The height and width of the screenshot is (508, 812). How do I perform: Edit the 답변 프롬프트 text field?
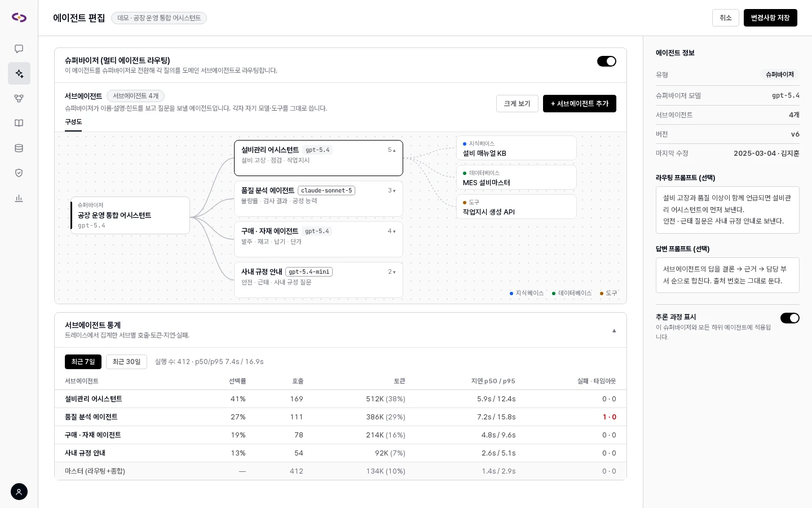tap(727, 275)
